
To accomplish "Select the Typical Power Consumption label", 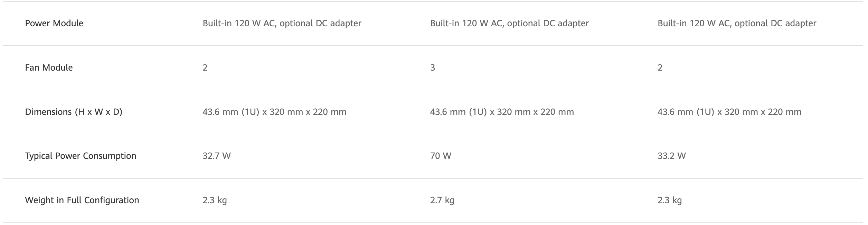I will point(81,156).
